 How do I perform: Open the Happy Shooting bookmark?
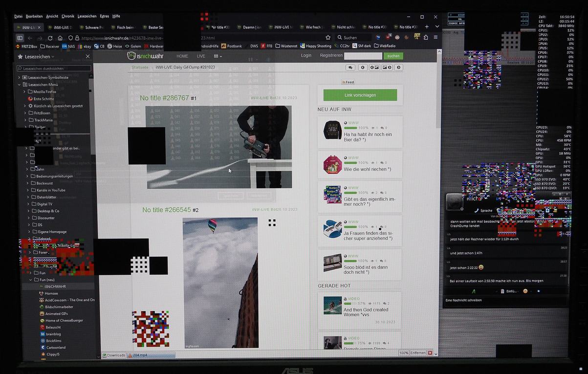click(x=316, y=46)
